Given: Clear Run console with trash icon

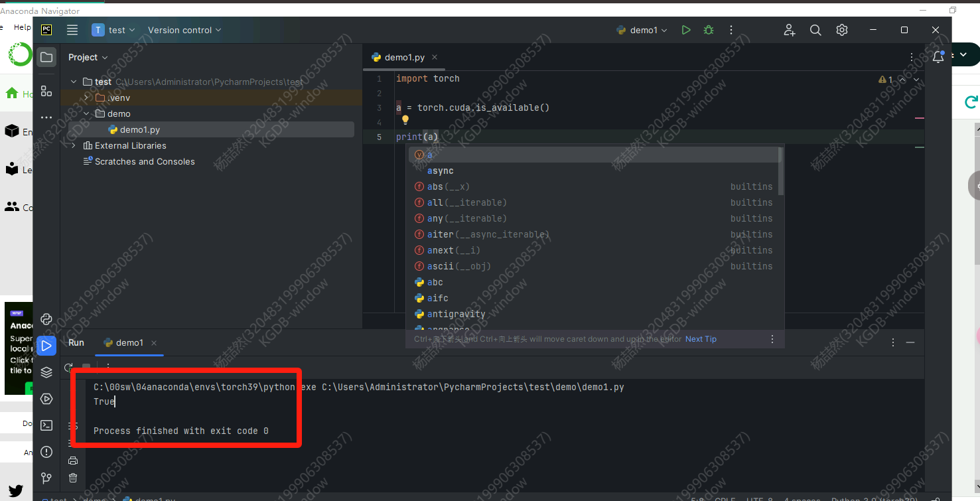Looking at the screenshot, I should (73, 478).
